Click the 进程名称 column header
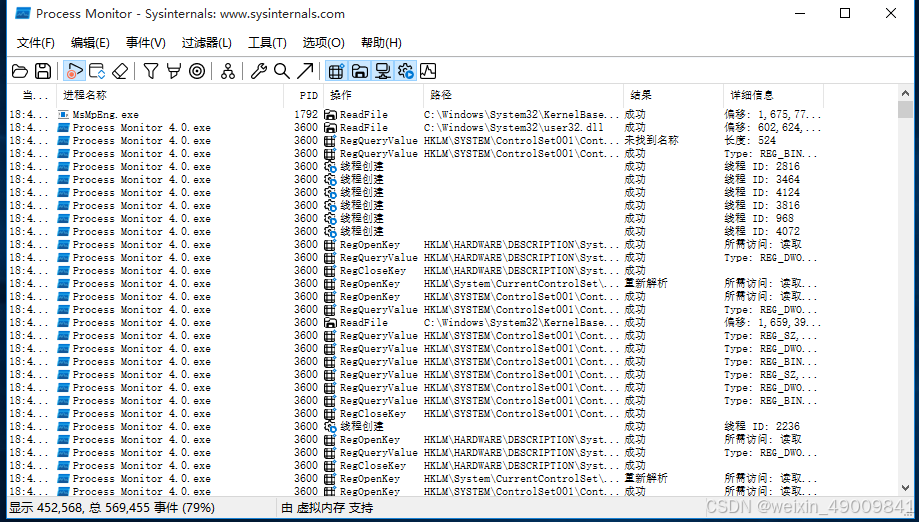Image resolution: width=919 pixels, height=522 pixels. pyautogui.click(x=170, y=95)
